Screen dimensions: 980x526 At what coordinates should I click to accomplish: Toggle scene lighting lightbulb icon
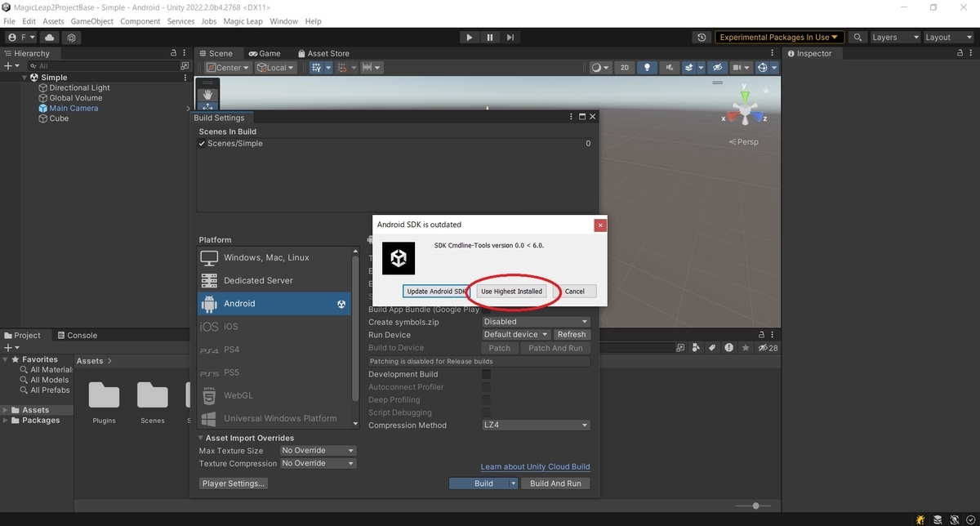pos(648,68)
